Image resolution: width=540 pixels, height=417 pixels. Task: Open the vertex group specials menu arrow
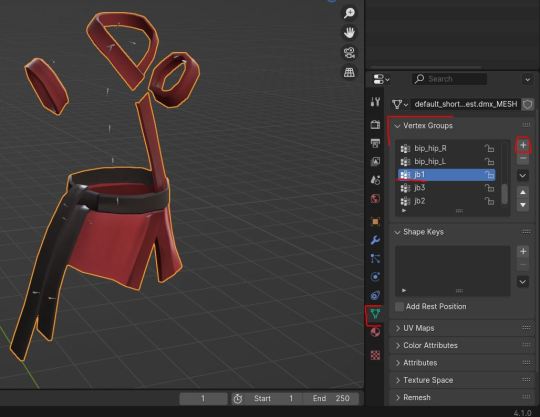(x=523, y=176)
